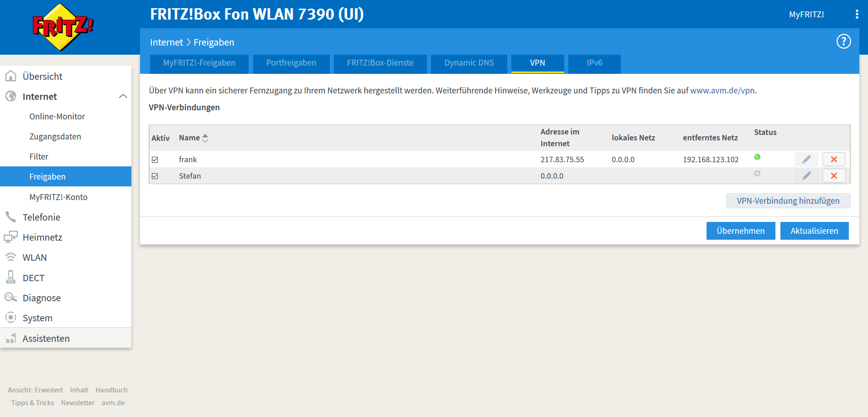Delete the frank VPN connection
868x417 pixels.
834,160
